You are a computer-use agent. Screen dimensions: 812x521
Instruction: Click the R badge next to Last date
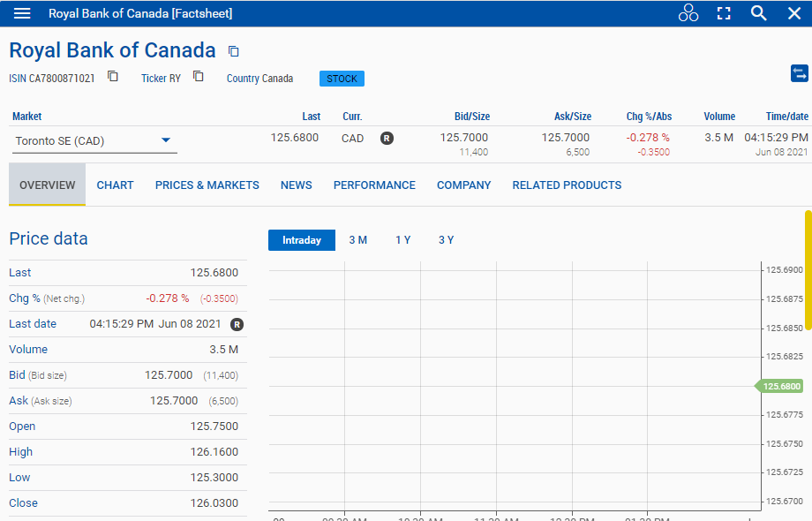[237, 324]
